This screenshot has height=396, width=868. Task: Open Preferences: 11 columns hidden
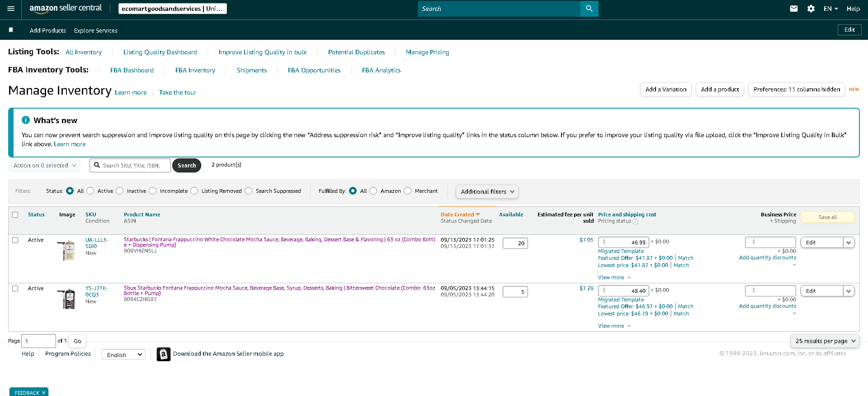click(x=797, y=90)
